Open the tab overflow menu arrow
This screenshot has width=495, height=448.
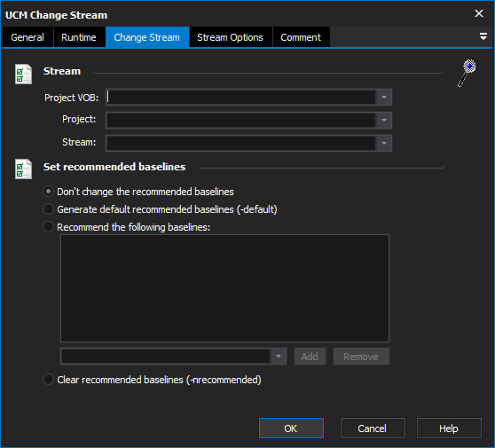[483, 36]
